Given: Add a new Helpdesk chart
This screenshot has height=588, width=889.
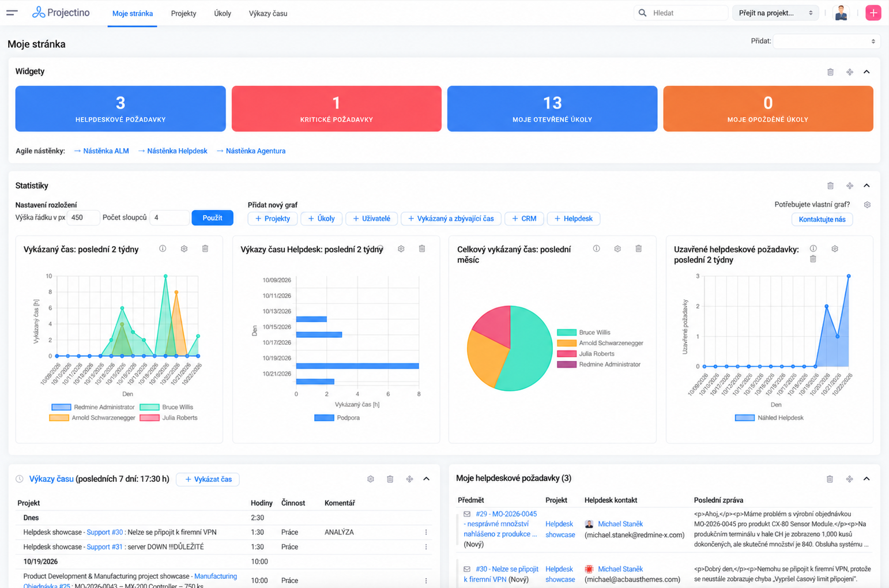Looking at the screenshot, I should point(574,218).
